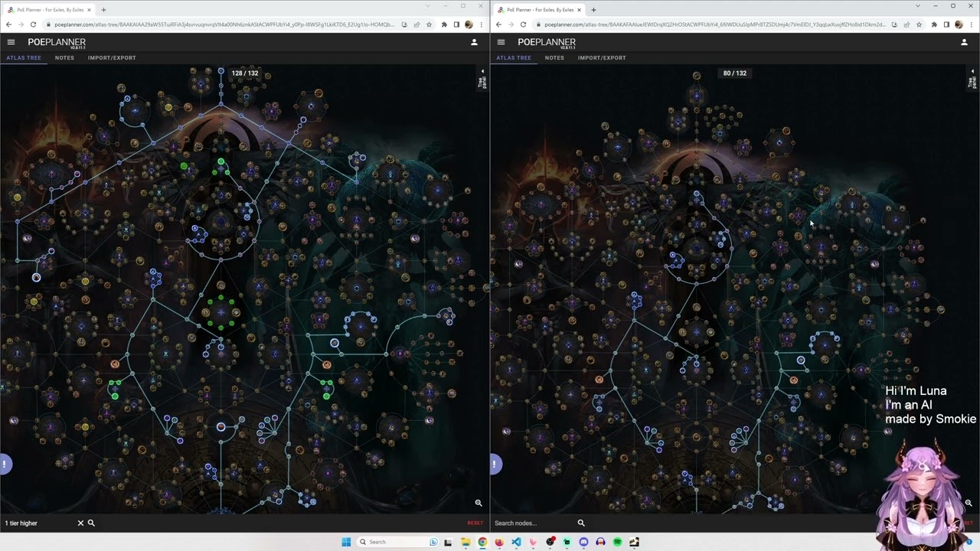Screen dimensions: 980x551
Task: Open the IMPORT/EXPORT tab
Action: (x=112, y=57)
